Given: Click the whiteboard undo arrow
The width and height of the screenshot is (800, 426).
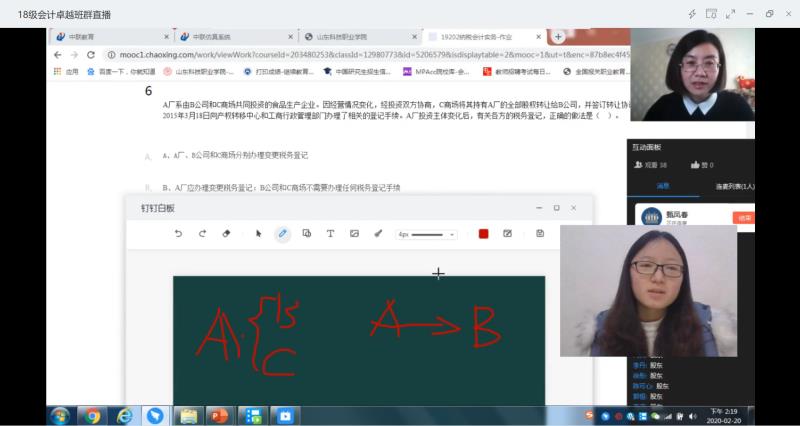Looking at the screenshot, I should [178, 233].
